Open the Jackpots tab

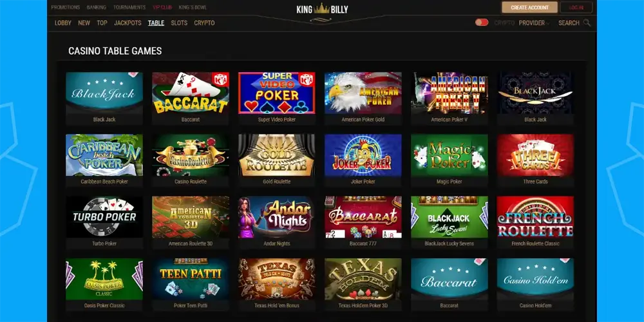pyautogui.click(x=128, y=23)
